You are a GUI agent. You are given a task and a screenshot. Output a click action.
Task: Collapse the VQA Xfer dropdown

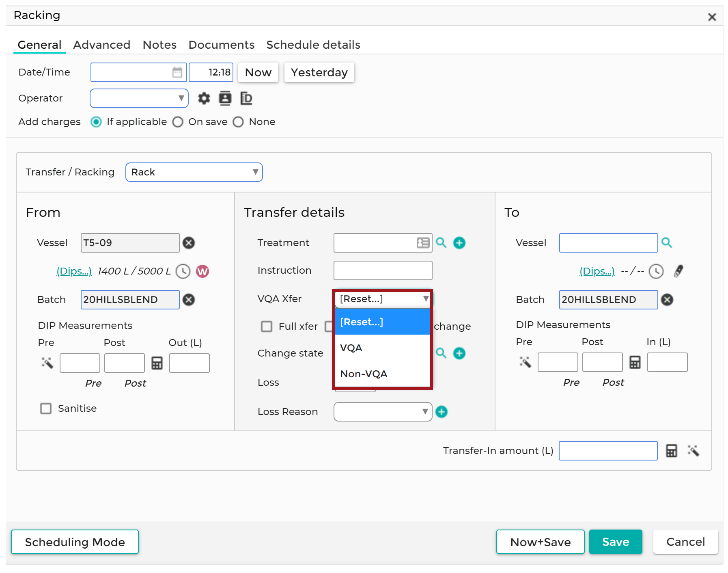(x=383, y=299)
